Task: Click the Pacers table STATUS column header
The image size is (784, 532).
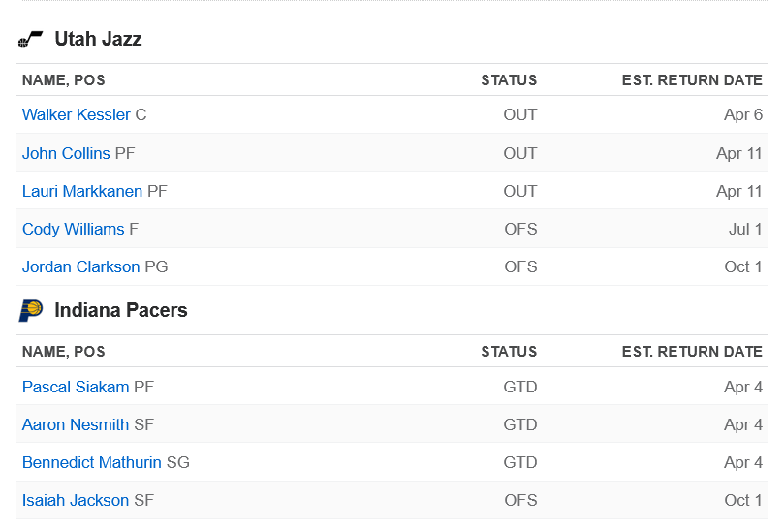Action: click(x=509, y=352)
